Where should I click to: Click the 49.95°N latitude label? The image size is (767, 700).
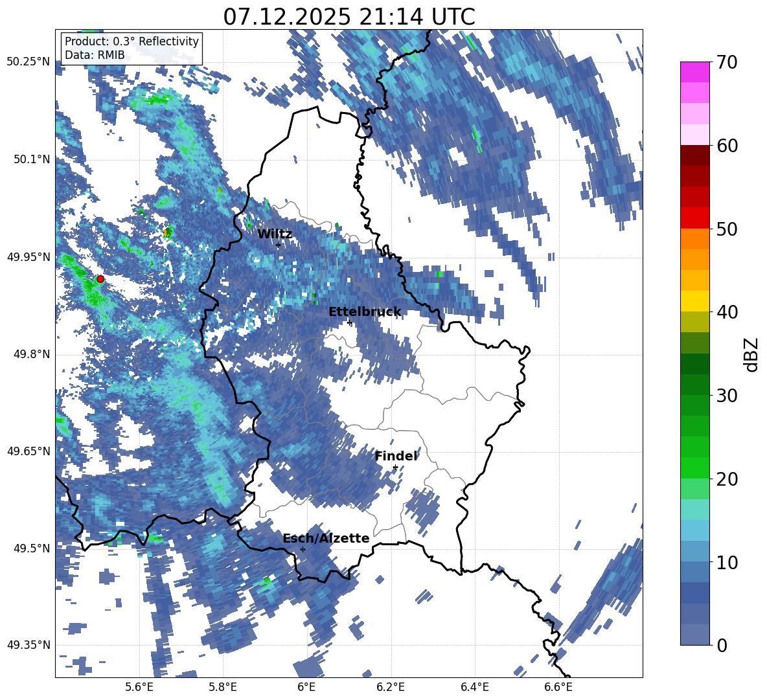click(x=29, y=257)
